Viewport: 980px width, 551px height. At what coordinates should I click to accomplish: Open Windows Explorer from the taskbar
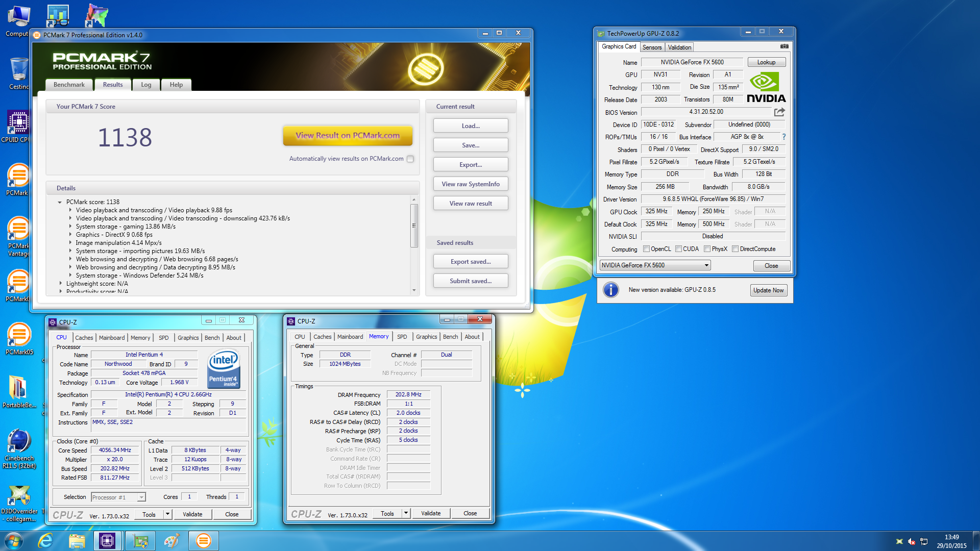(77, 541)
